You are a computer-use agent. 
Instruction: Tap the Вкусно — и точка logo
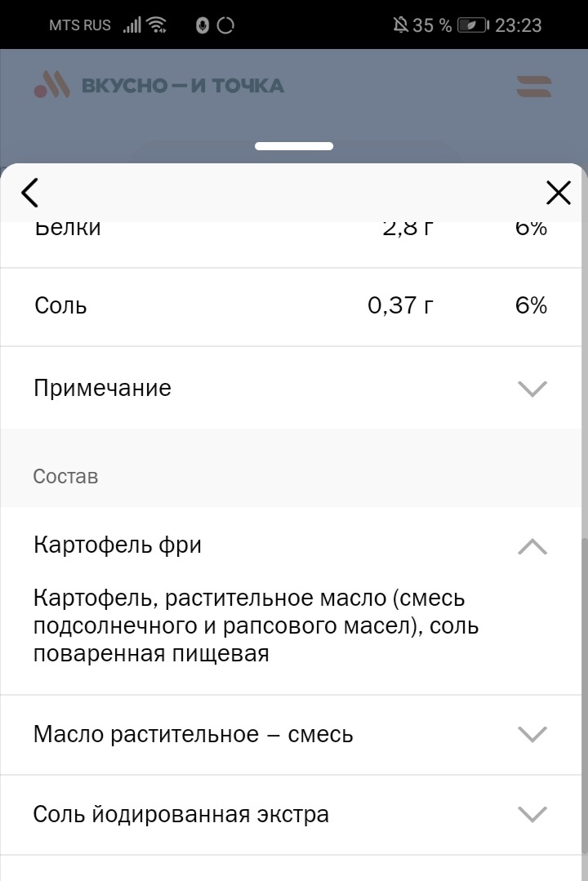tap(163, 85)
